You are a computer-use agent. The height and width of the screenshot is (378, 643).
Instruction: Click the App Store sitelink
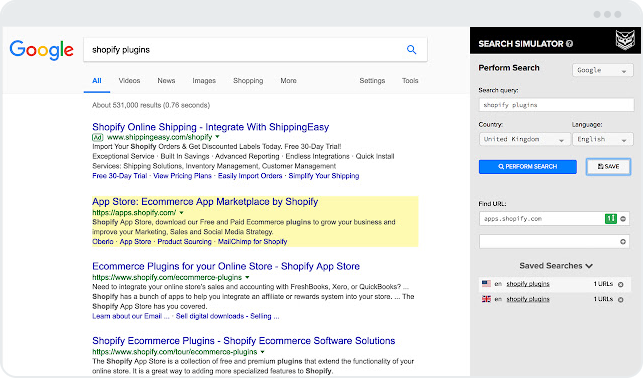point(135,242)
